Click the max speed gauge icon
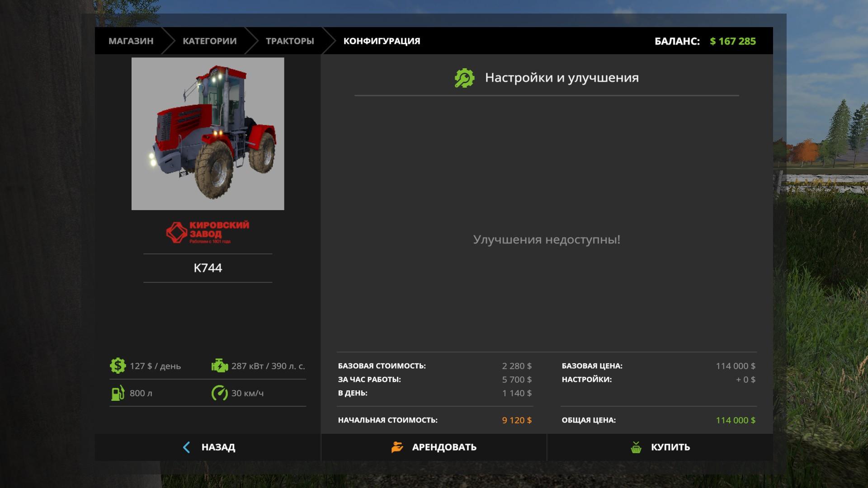The height and width of the screenshot is (488, 868). [220, 393]
